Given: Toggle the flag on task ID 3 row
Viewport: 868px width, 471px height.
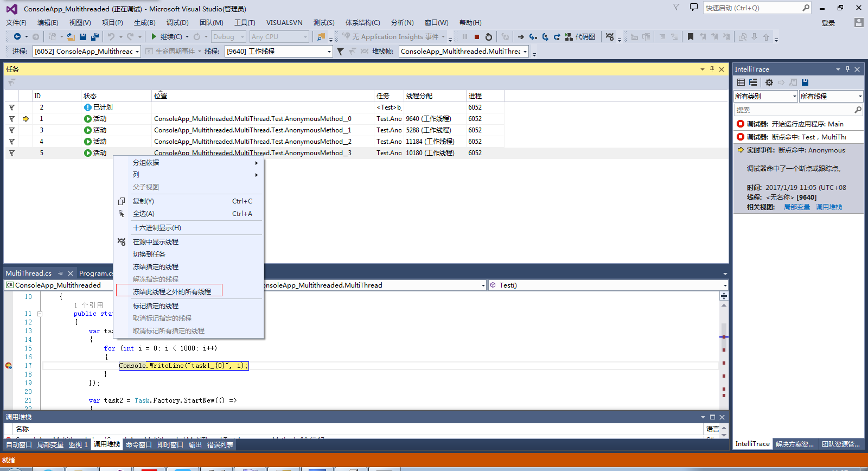Looking at the screenshot, I should (x=11, y=130).
